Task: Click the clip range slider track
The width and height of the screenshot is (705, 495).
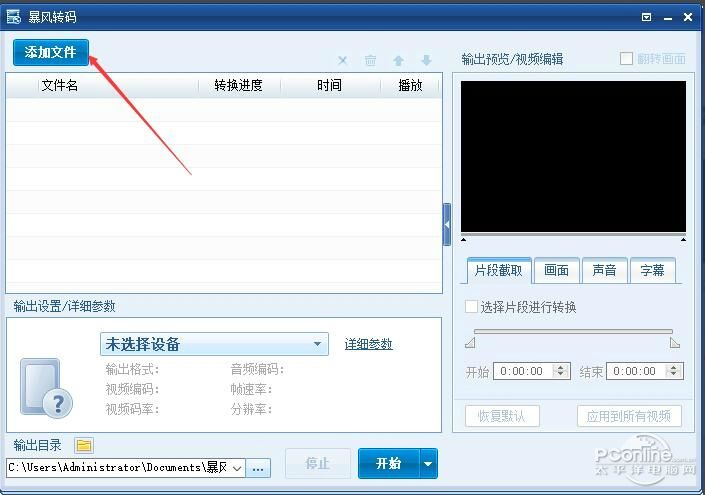Action: coord(573,331)
